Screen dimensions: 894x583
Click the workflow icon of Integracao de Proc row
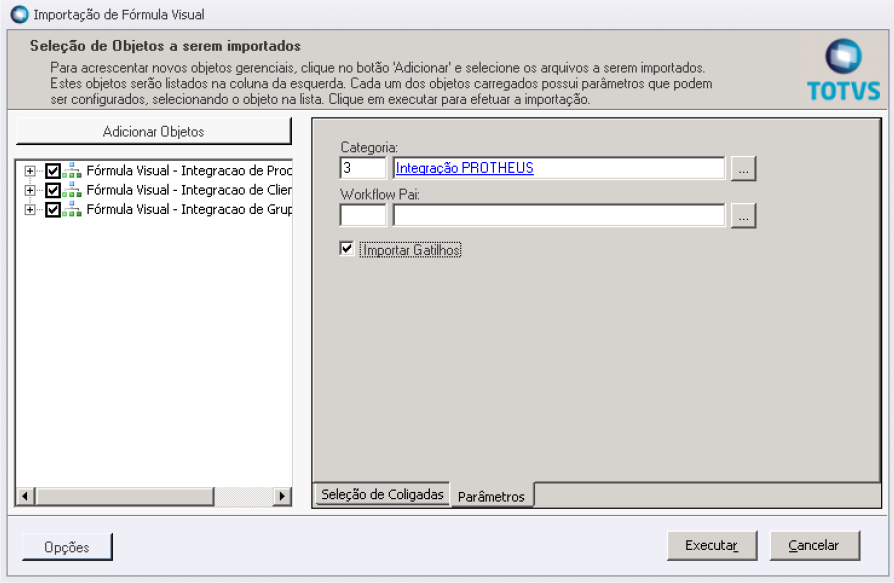pyautogui.click(x=72, y=170)
